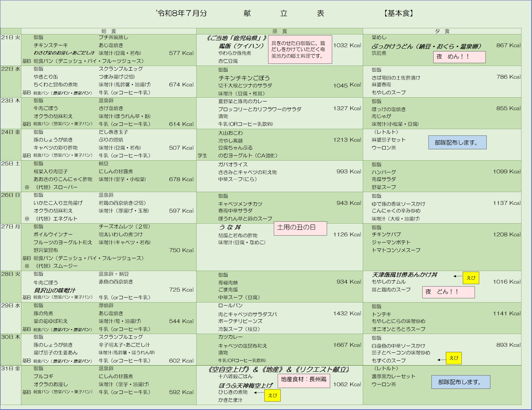The height and width of the screenshot is (410, 532).
Task: Click the yellow えび tag near もずくのスープ
Action: click(x=454, y=358)
